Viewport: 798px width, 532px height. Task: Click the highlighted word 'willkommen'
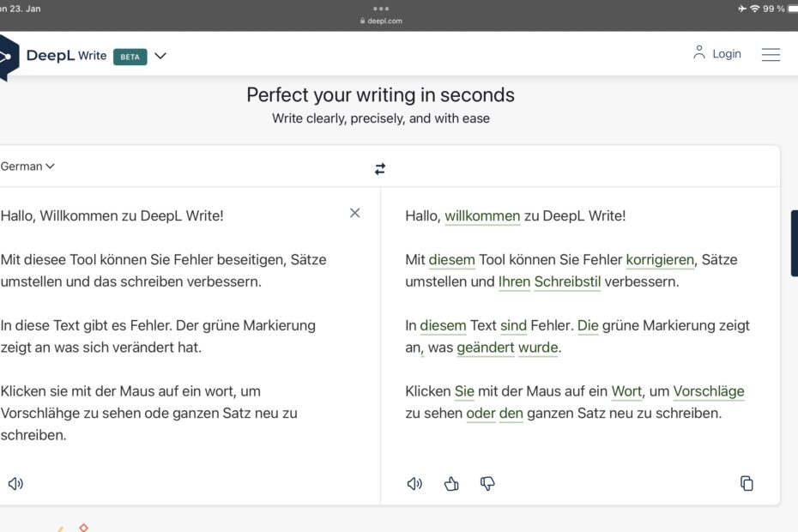pos(482,216)
